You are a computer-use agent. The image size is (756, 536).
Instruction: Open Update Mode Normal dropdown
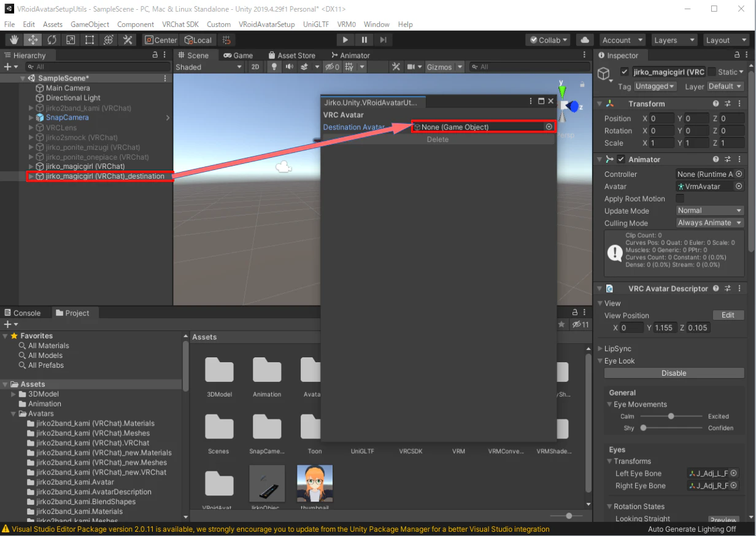click(710, 211)
